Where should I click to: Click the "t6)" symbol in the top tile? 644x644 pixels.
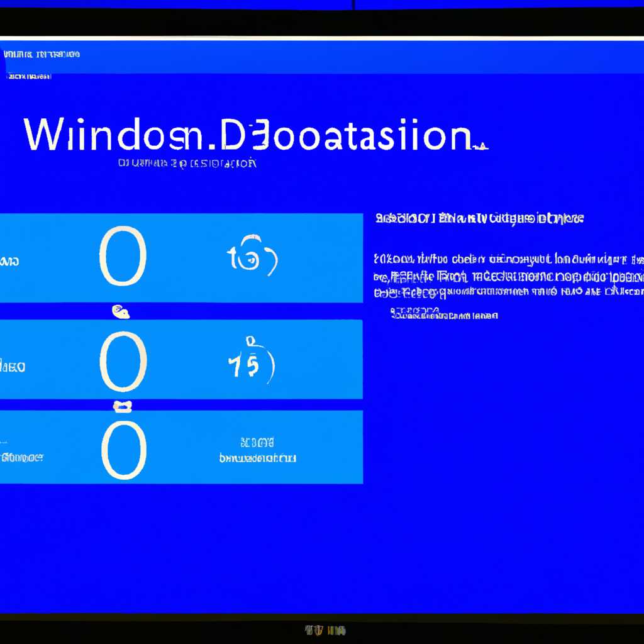[x=253, y=255]
